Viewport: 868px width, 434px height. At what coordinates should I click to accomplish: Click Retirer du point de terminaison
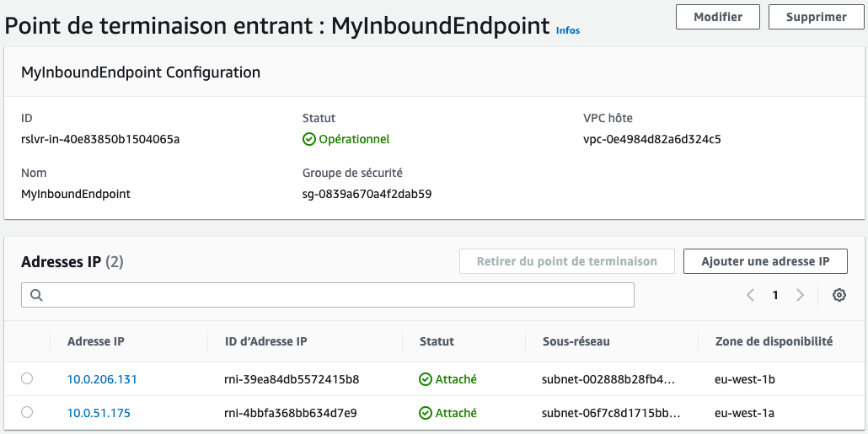566,261
